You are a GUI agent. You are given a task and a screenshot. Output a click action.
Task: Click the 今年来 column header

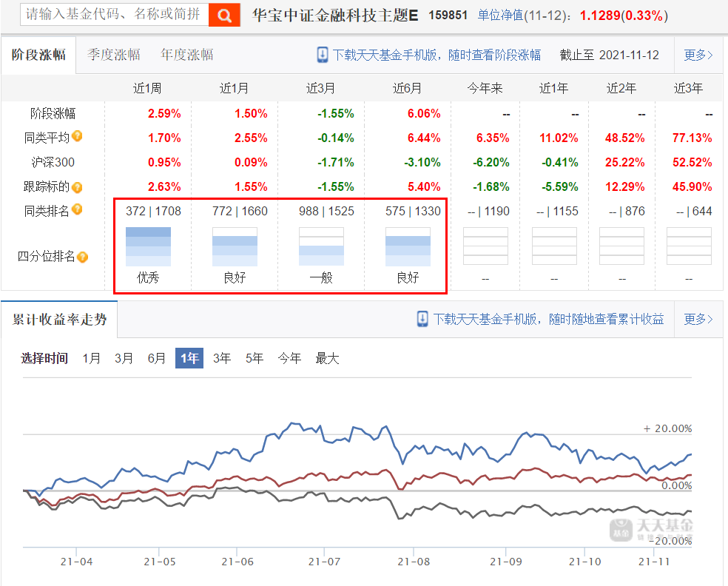coord(485,88)
